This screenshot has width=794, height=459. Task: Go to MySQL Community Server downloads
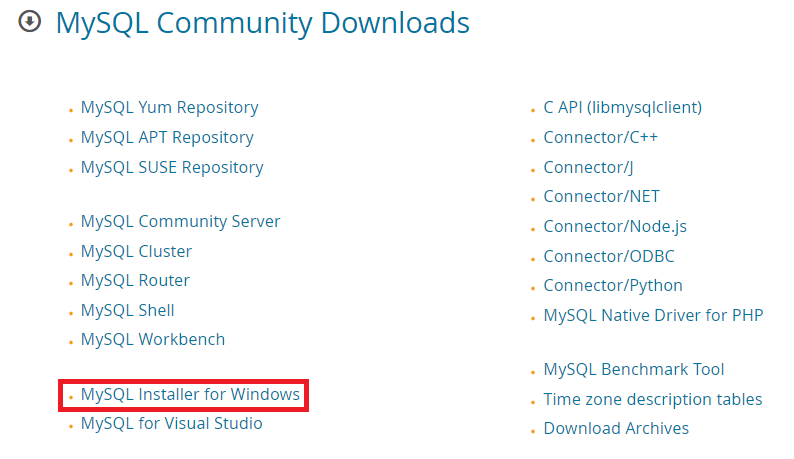180,221
